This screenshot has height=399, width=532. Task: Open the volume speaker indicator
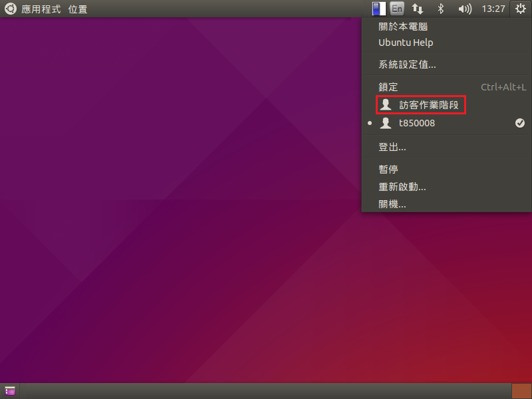pyautogui.click(x=465, y=9)
